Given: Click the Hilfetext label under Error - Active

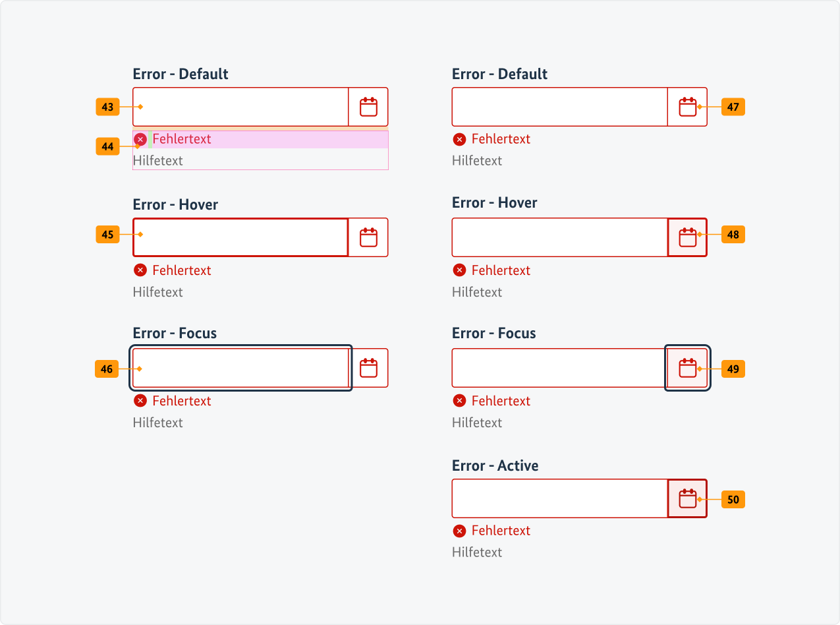Looking at the screenshot, I should tap(477, 552).
